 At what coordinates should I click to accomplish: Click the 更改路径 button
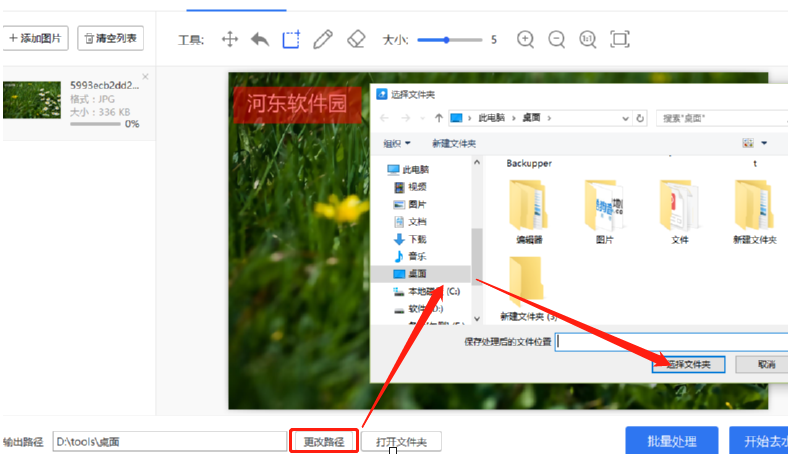(x=324, y=441)
